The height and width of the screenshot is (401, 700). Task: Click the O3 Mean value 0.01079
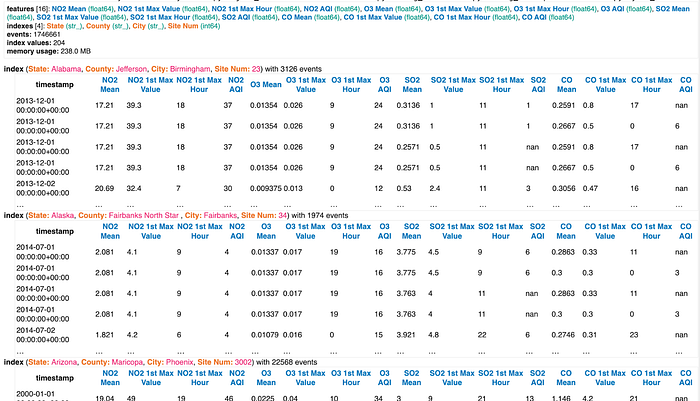click(264, 335)
